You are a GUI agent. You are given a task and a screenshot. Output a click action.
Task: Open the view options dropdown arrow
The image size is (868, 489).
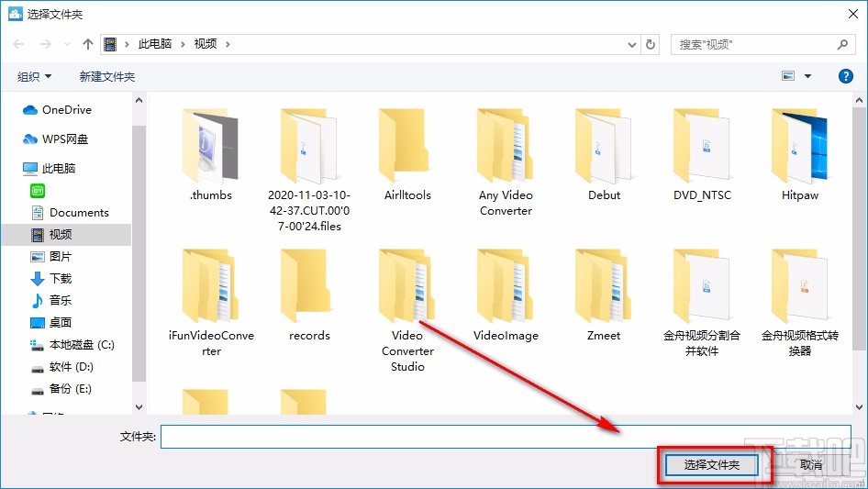(807, 76)
